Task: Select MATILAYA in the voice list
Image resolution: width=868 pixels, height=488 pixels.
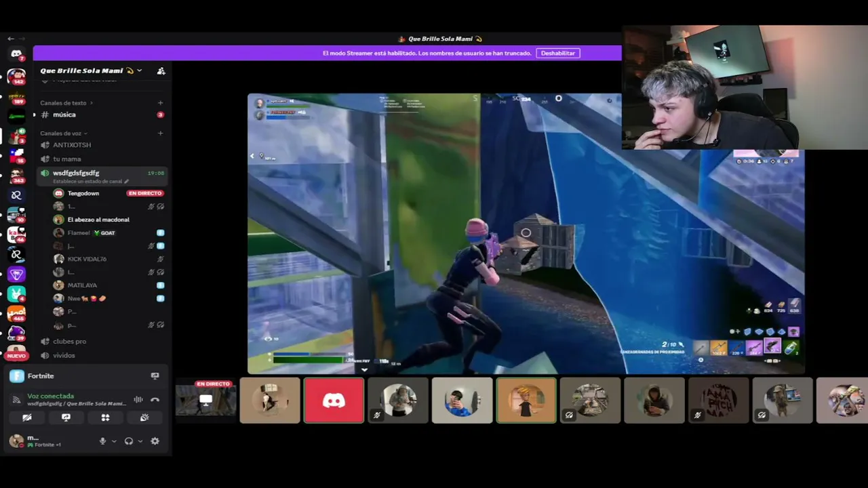Action: pyautogui.click(x=108, y=285)
